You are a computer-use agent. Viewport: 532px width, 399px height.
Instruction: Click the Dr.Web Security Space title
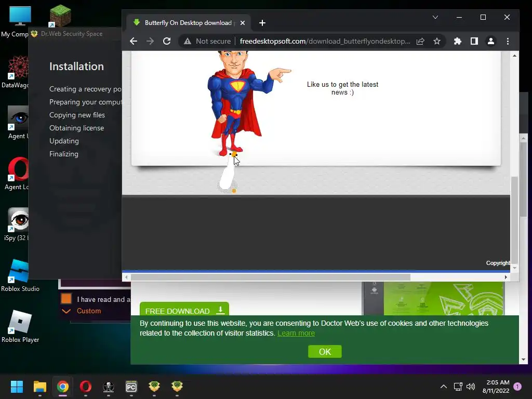(x=72, y=34)
